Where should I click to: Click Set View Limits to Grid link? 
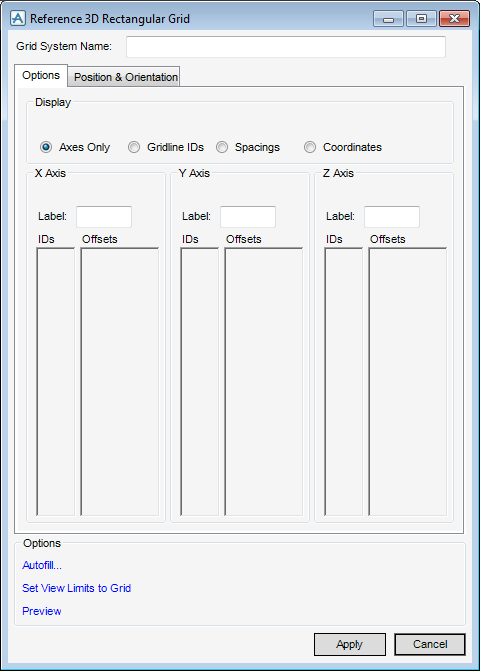(x=77, y=588)
